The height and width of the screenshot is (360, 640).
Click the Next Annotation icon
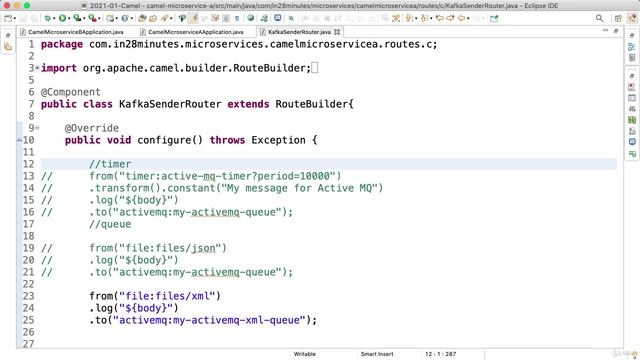(x=409, y=18)
